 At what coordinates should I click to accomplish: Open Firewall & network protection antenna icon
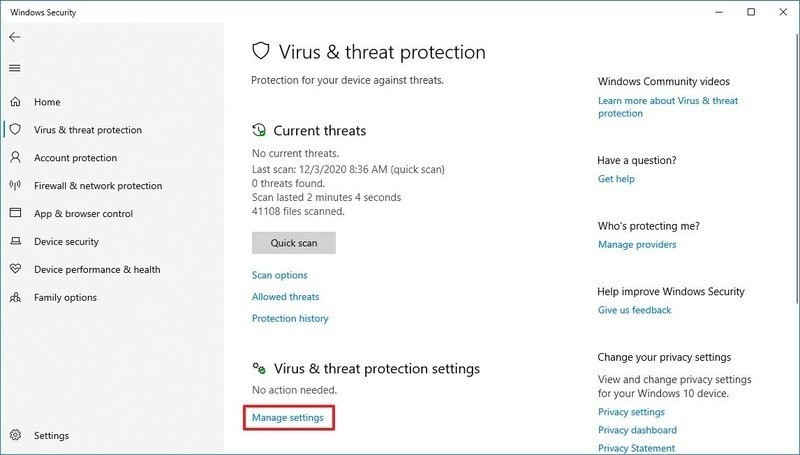click(15, 185)
